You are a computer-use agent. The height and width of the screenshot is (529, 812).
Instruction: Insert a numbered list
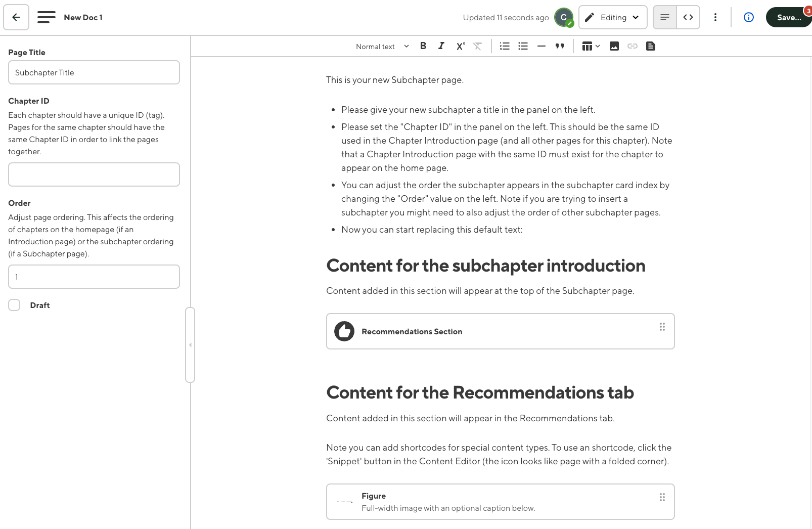coord(504,46)
